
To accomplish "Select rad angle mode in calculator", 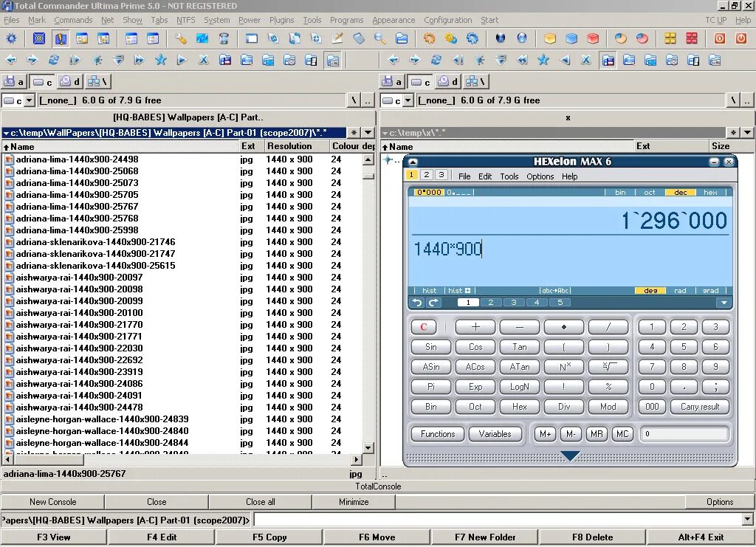I will pos(680,291).
